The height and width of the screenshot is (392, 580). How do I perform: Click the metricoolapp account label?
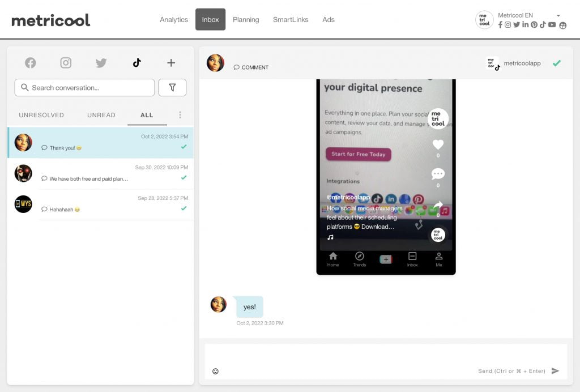point(522,63)
